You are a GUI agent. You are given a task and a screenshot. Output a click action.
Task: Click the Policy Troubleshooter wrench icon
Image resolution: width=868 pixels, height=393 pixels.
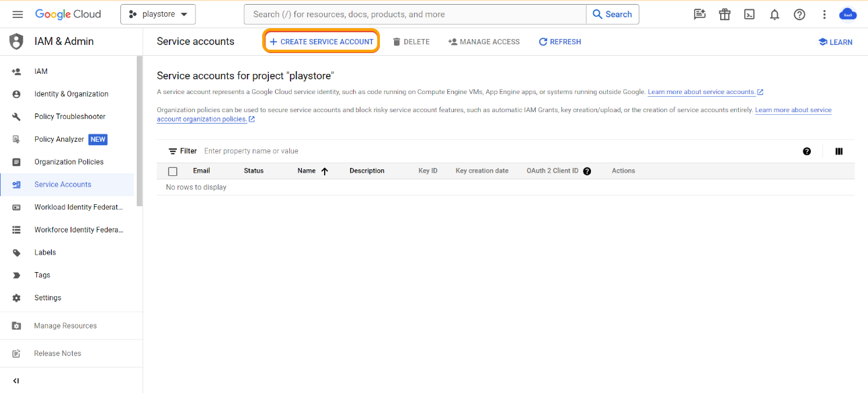(16, 116)
